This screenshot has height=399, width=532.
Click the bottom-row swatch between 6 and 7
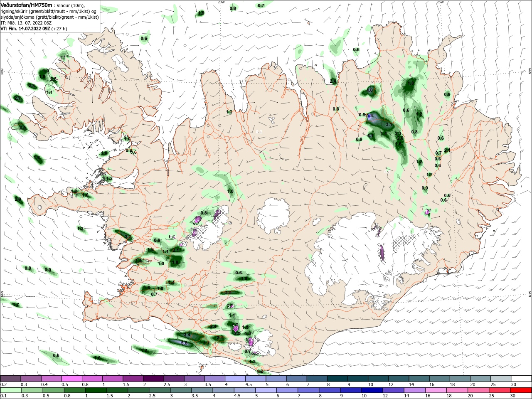(x=287, y=390)
